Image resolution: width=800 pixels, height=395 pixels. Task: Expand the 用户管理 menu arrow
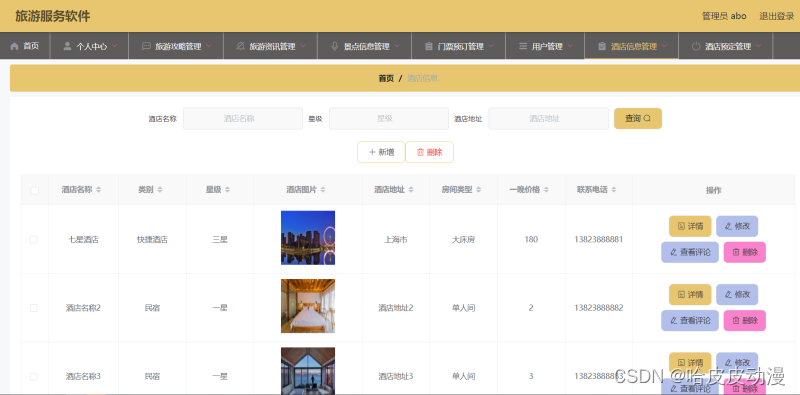point(570,46)
